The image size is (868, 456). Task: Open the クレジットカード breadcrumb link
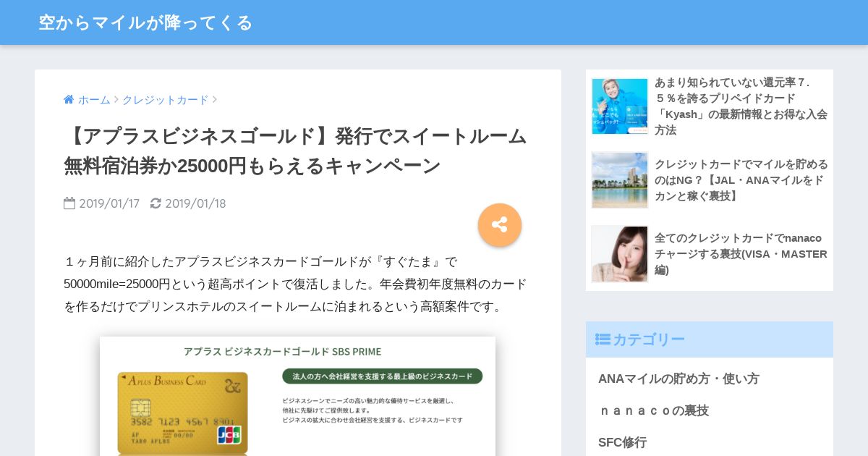pos(165,100)
